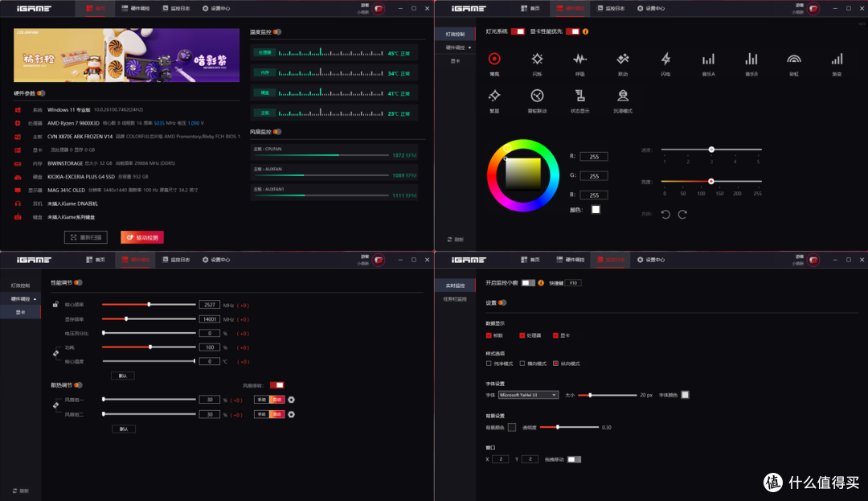Screen dimensions: 868x501
Task: Open user avatar in hardware info window
Action: 379,8
